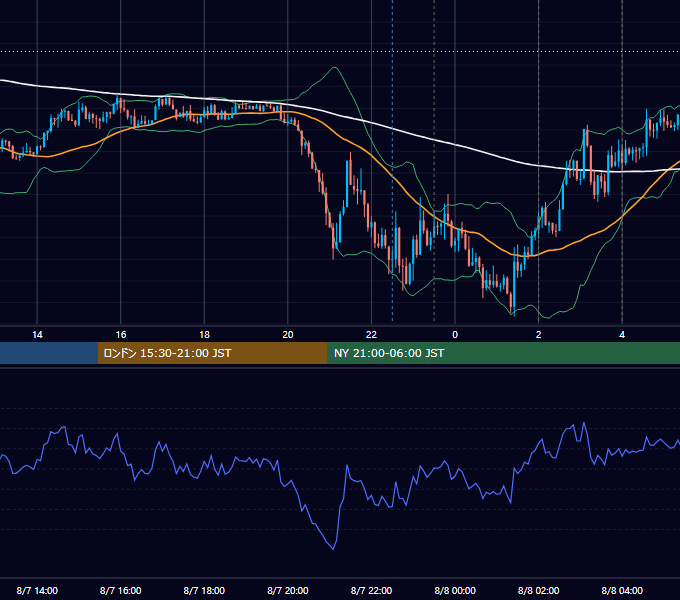This screenshot has width=680, height=600.
Task: Select the 2 hour axis label
Action: point(539,335)
